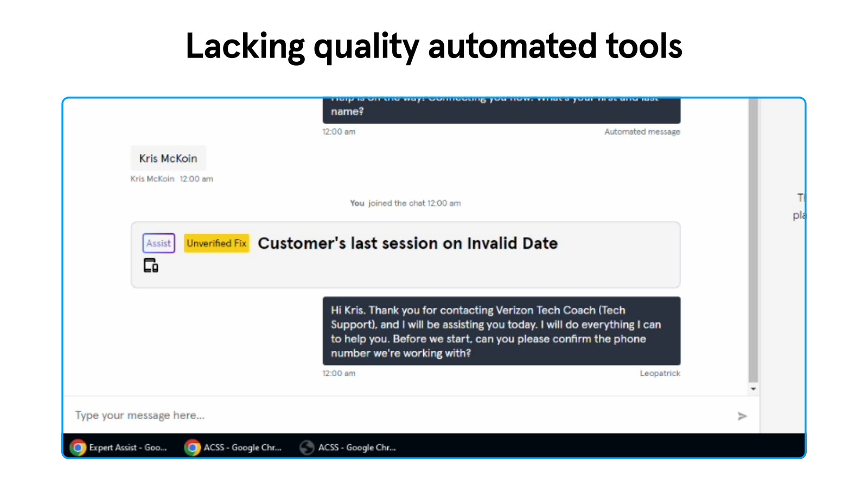Open the colored-icon ACSS Chrome taskbar item
This screenshot has width=868, height=488.
coord(233,447)
